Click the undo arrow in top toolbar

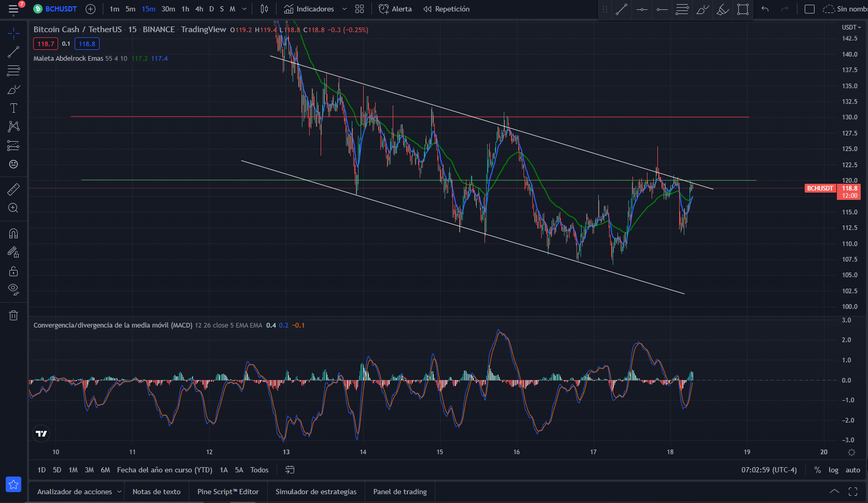pyautogui.click(x=765, y=9)
